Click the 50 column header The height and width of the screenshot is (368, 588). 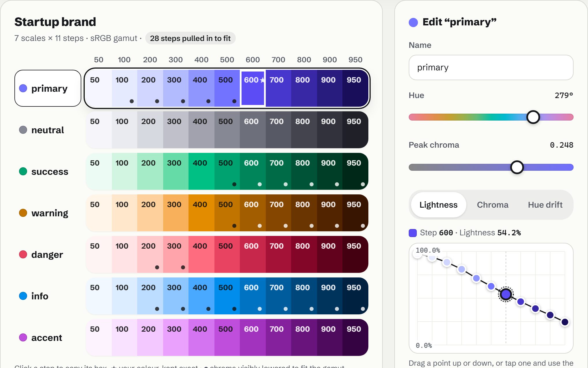pyautogui.click(x=99, y=60)
